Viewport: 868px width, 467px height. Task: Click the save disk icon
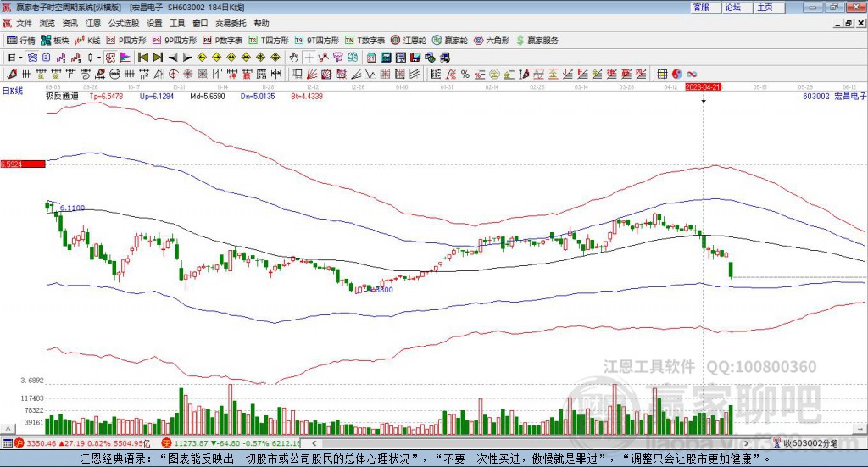pyautogui.click(x=415, y=58)
